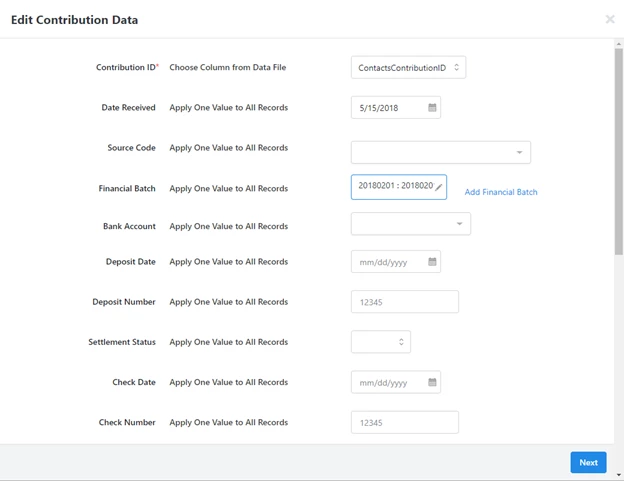Screen dimensions: 624x481
Task: Click the Deposit Date mm/dd/yyyy field
Action: click(x=396, y=261)
